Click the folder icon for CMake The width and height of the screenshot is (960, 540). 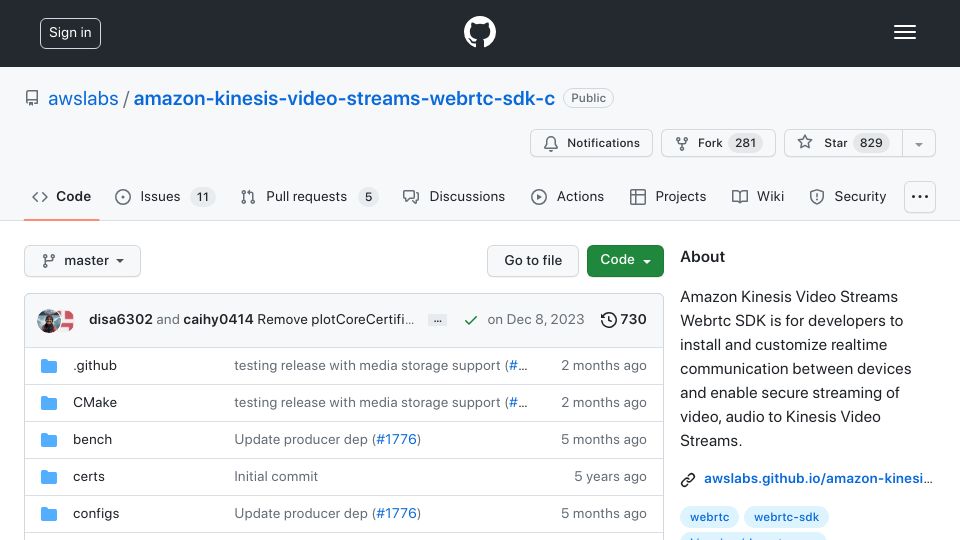click(49, 403)
